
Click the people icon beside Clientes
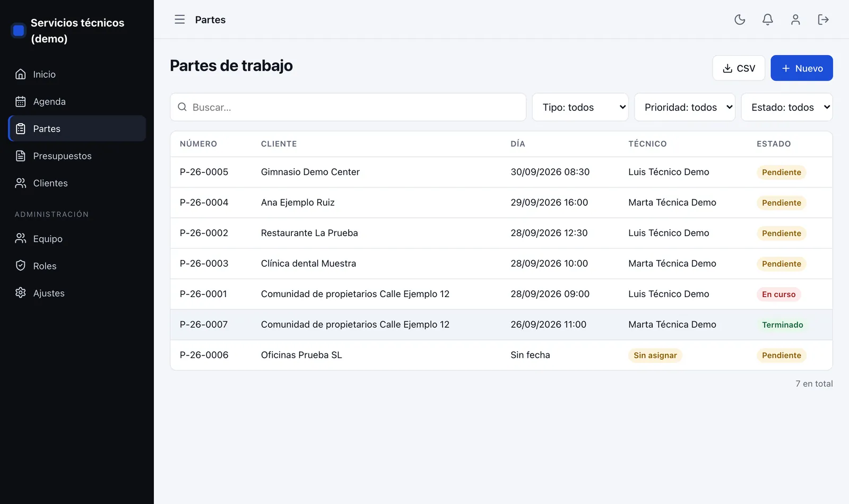tap(21, 183)
